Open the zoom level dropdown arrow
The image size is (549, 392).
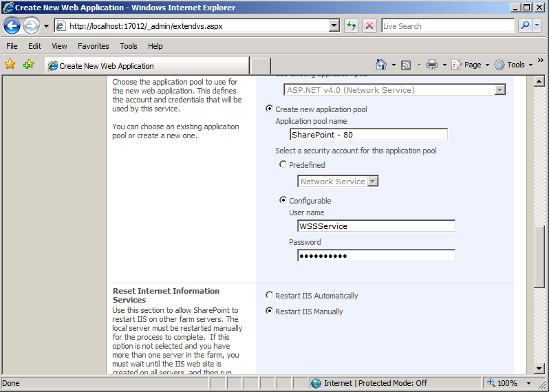[x=528, y=383]
